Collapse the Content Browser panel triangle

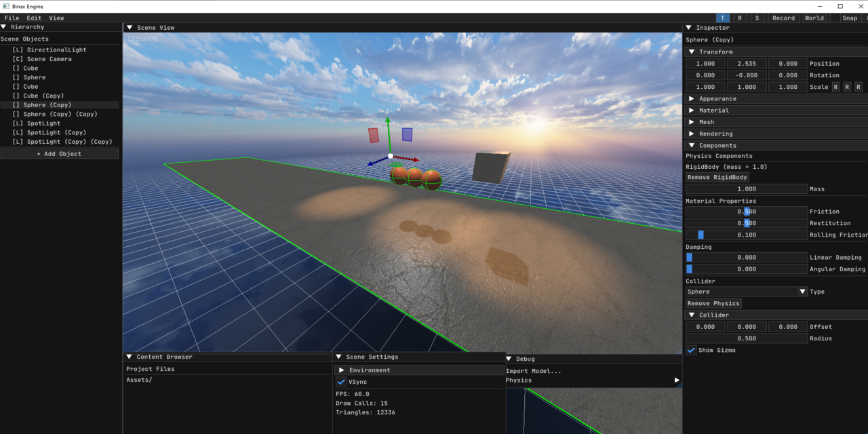point(129,357)
